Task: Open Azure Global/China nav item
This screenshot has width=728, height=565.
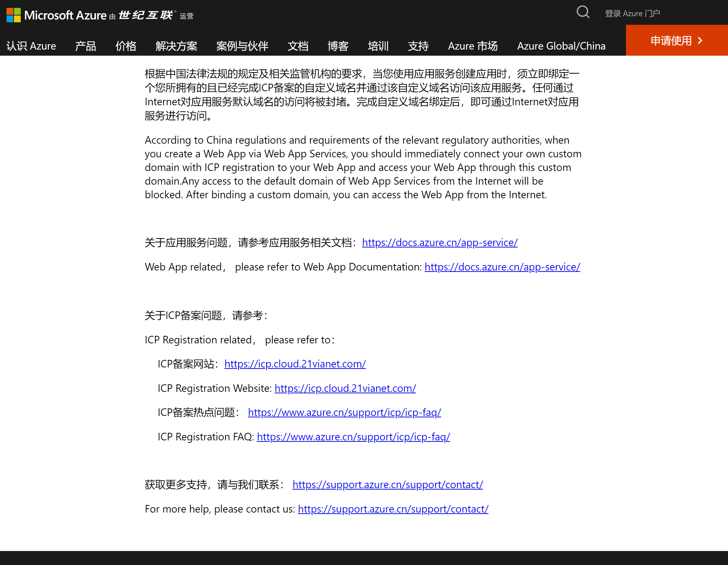Action: coord(561,46)
